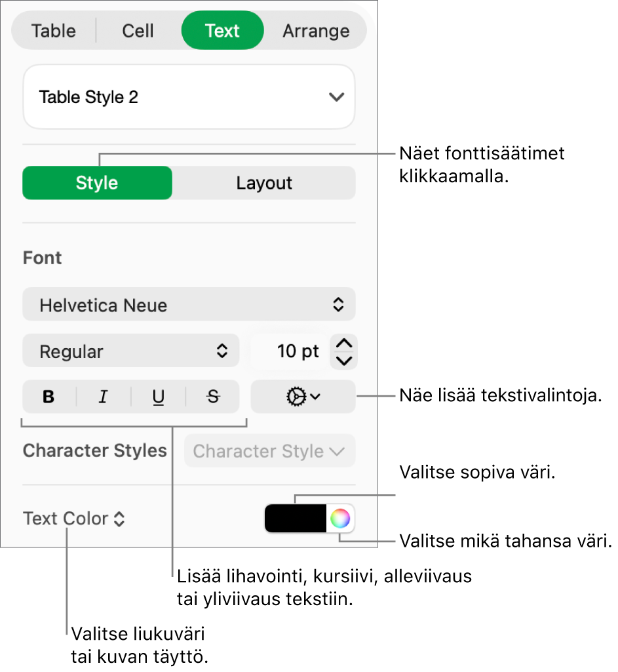Toggle underline text formatting

point(158,397)
